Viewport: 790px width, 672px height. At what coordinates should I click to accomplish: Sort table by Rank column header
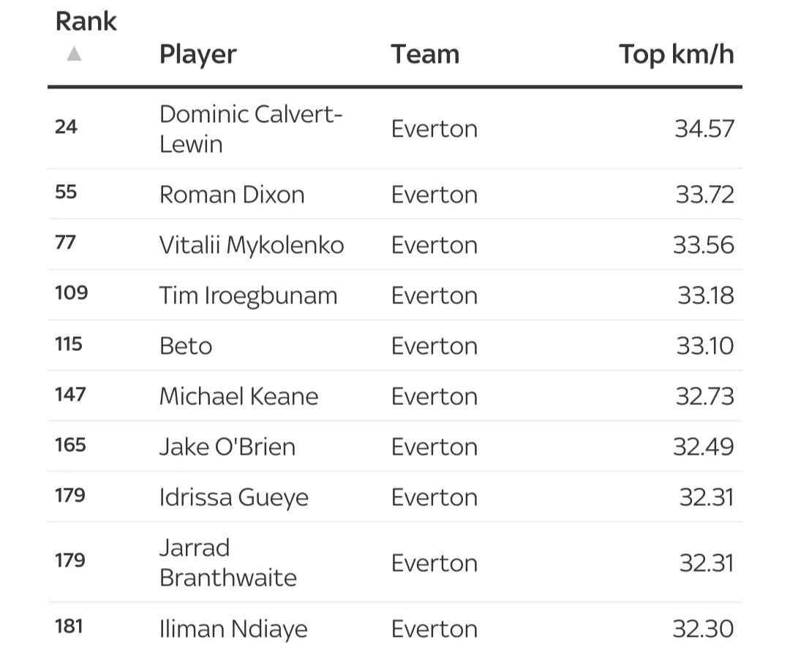point(86,21)
